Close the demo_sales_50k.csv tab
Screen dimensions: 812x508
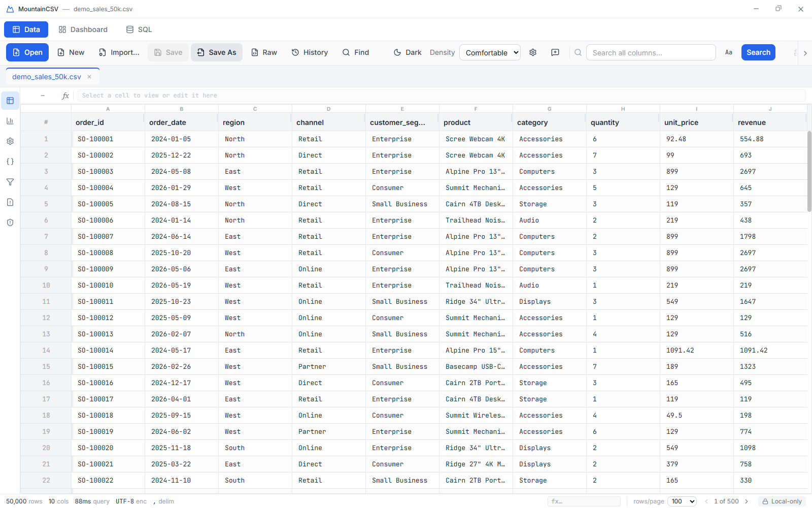89,77
